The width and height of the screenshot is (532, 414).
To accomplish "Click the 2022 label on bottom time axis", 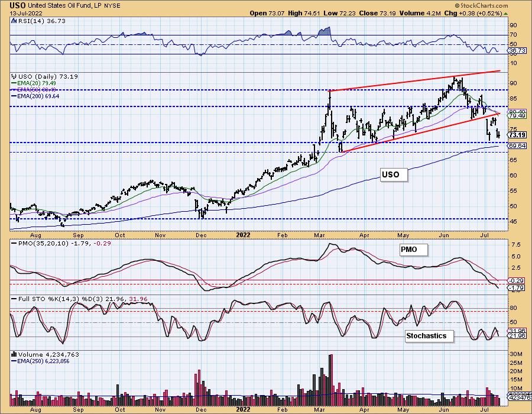I will (x=244, y=409).
